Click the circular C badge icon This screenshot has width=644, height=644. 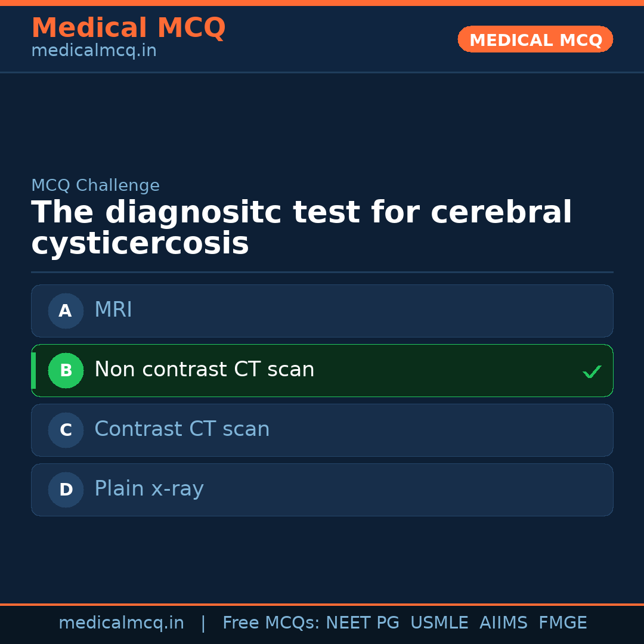pos(66,430)
